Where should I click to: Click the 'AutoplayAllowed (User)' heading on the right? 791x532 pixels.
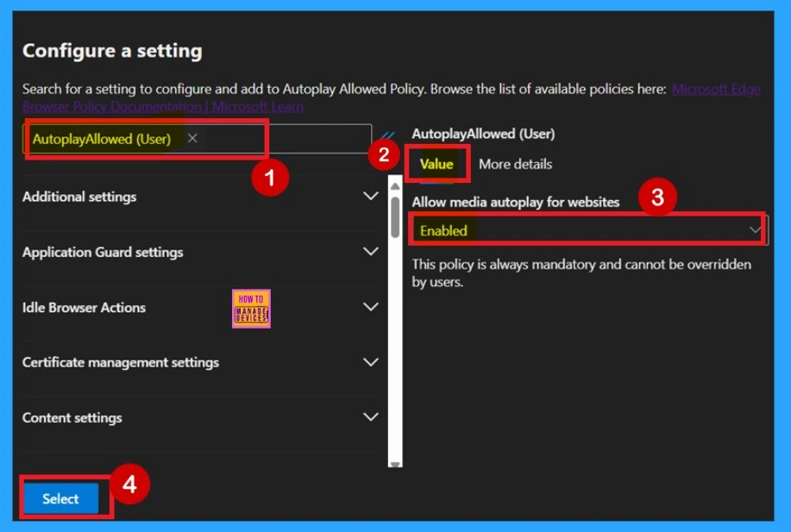click(483, 134)
